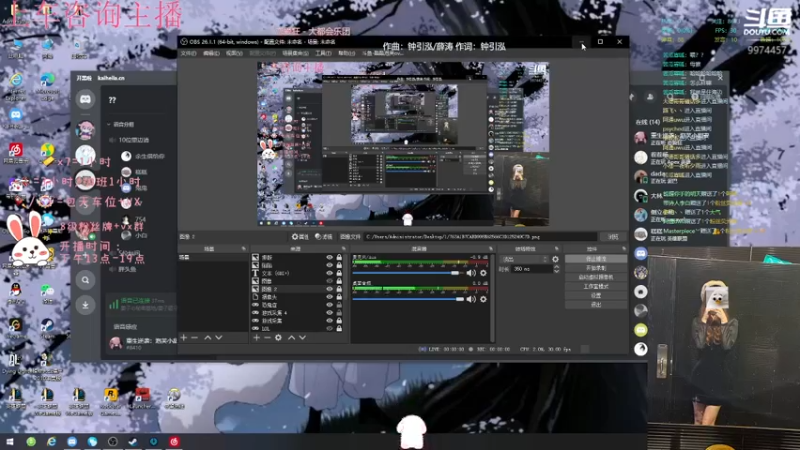
Task: Open the 工具(T) menu in OBS
Action: (x=323, y=53)
